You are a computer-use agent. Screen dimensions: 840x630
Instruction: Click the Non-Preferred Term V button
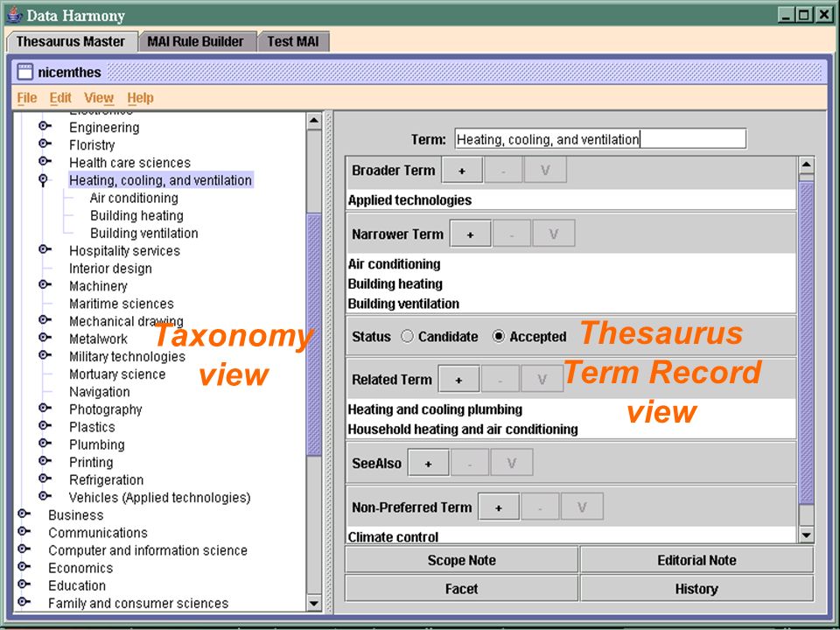click(x=582, y=507)
